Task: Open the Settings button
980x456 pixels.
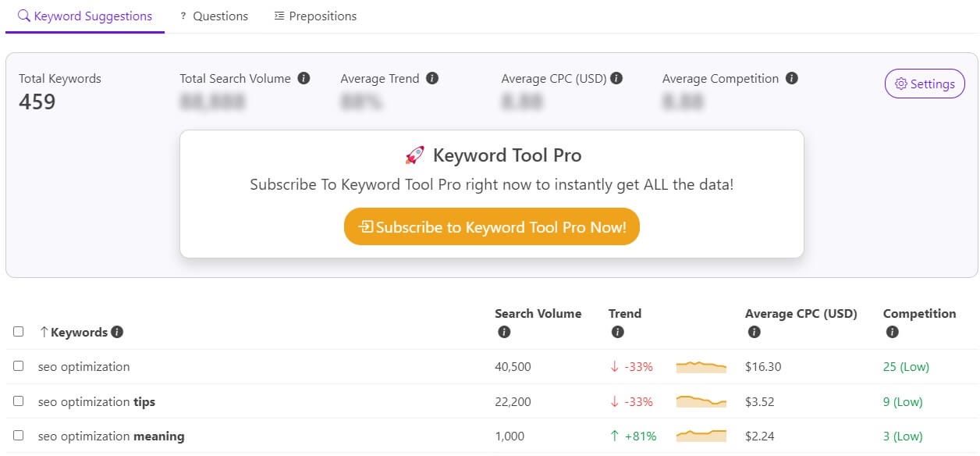Action: [925, 84]
